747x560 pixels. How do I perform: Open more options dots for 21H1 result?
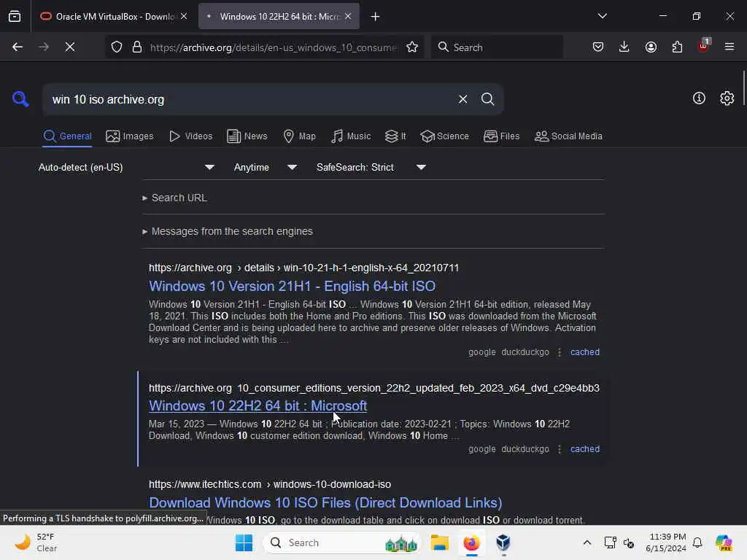point(560,352)
